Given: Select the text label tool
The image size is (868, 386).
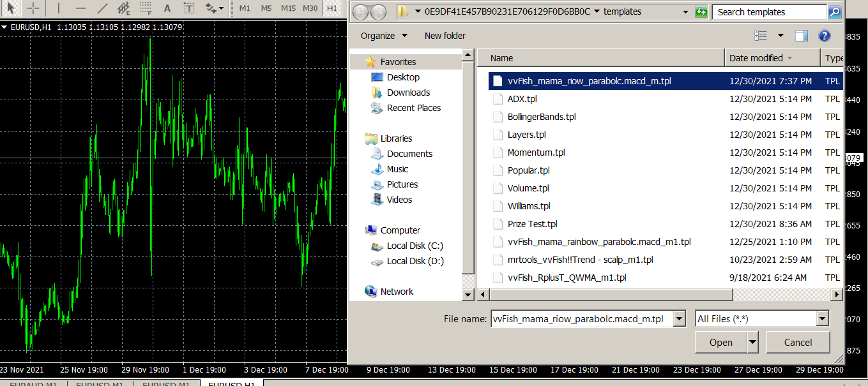Looking at the screenshot, I should click(x=189, y=8).
